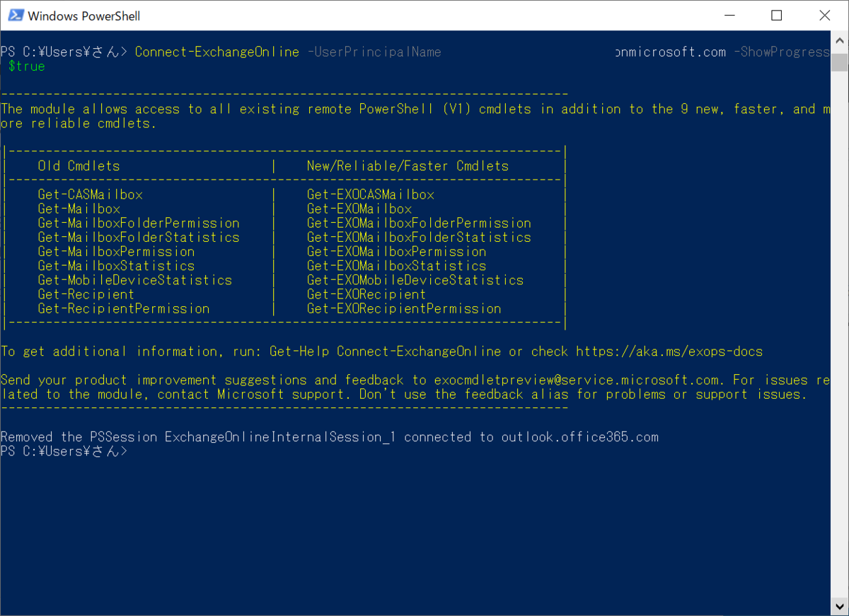Click the https://aka.ms/exops-docs URL
Screen dimensions: 849x616
click(x=669, y=351)
